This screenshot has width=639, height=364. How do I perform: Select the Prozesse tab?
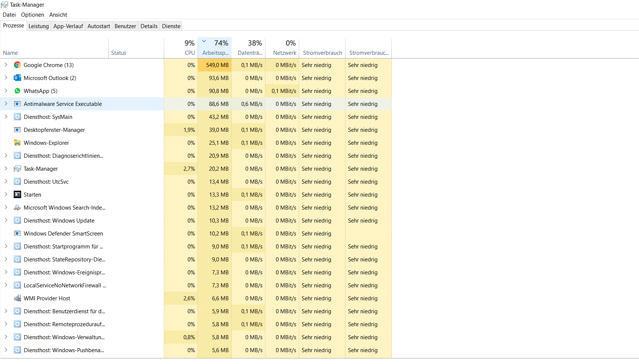13,26
